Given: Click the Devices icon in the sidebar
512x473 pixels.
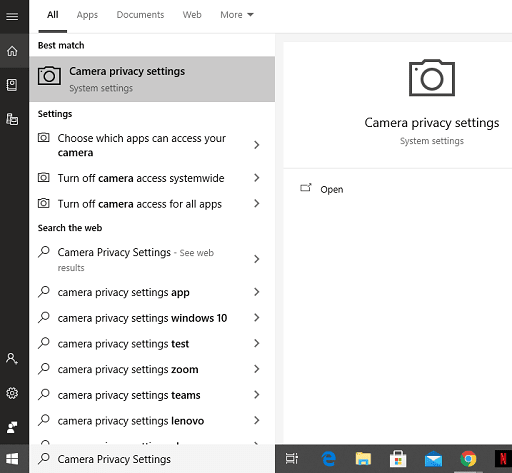Looking at the screenshot, I should click(x=12, y=119).
